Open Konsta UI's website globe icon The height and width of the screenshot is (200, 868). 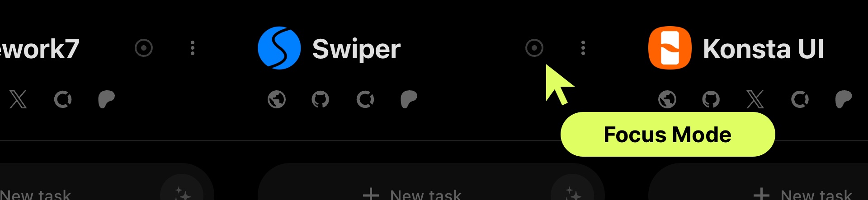click(x=667, y=99)
